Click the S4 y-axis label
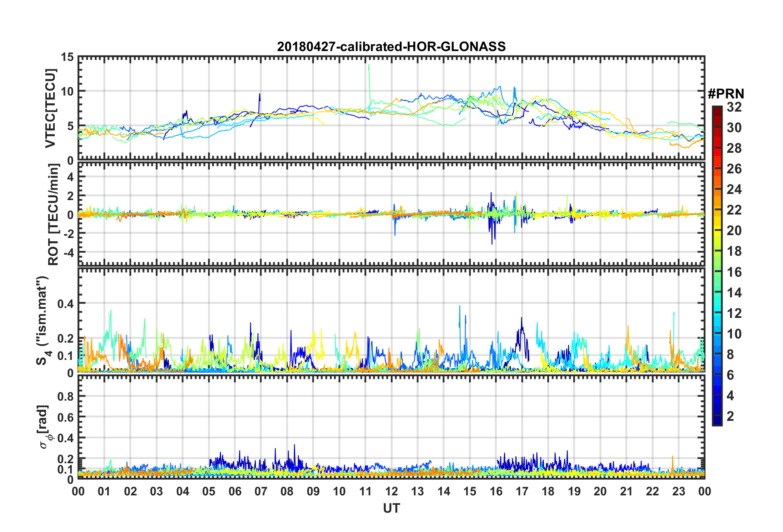This screenshot has width=783, height=532. tap(43, 320)
